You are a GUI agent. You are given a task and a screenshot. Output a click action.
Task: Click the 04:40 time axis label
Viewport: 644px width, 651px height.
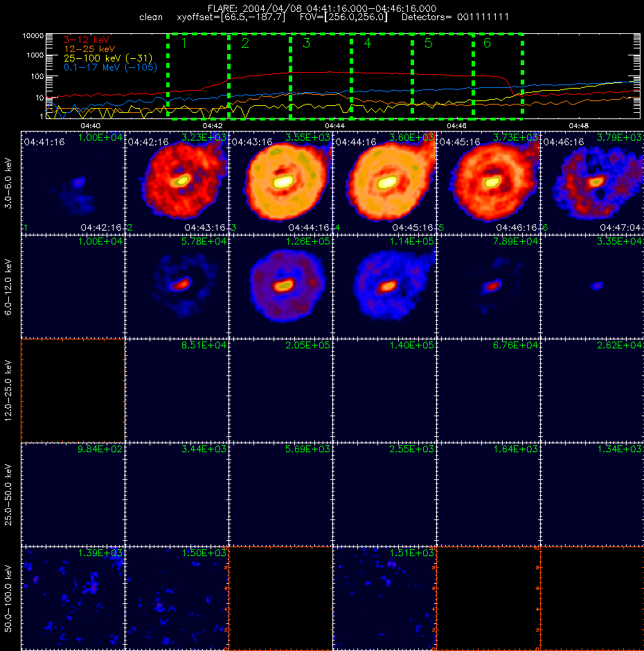(x=90, y=125)
